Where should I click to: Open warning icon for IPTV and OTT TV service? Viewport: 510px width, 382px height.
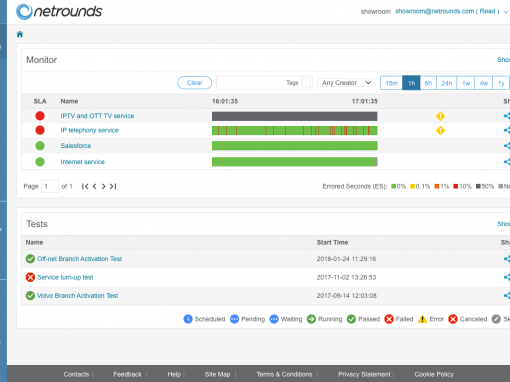[440, 116]
